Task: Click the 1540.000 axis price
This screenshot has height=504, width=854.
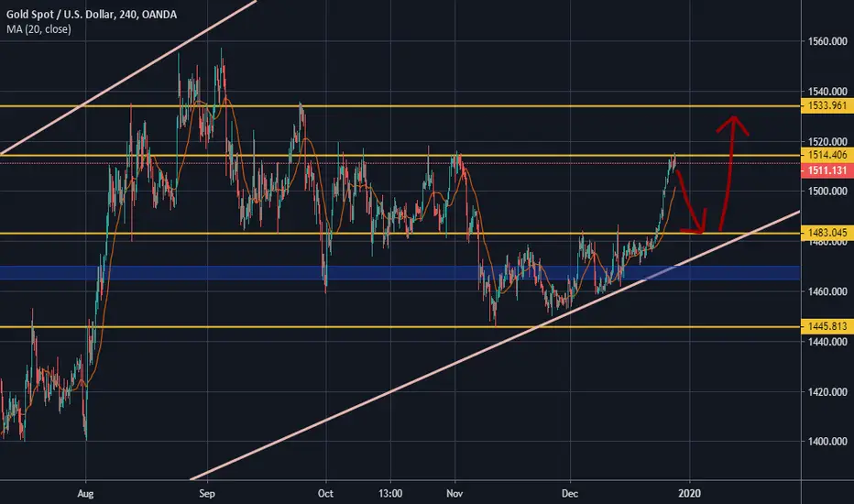Action: [x=827, y=92]
